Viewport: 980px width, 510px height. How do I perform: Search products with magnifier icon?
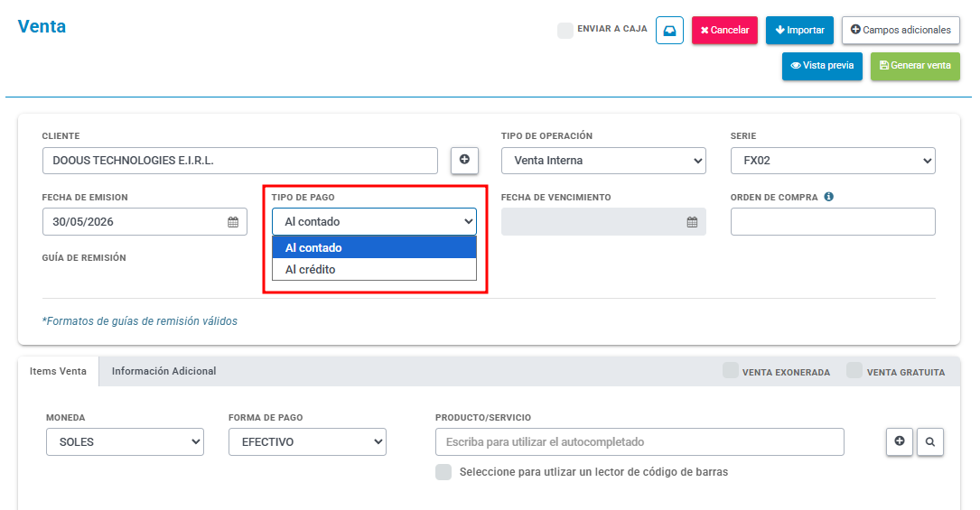click(930, 441)
